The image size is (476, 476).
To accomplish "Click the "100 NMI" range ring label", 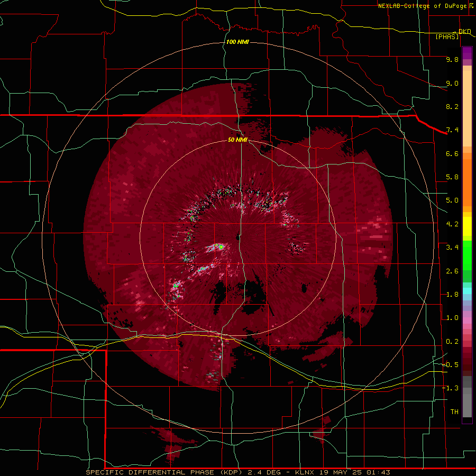I will 237,42.
